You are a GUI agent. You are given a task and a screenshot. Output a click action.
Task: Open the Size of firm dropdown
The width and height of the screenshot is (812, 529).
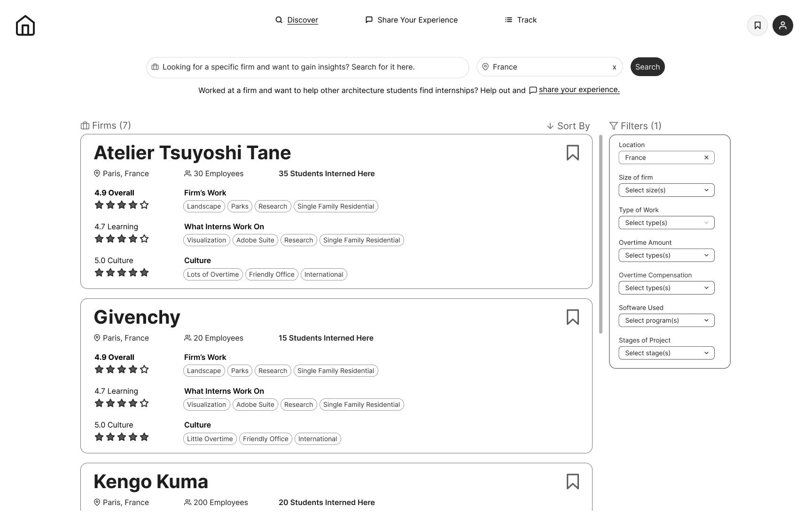[666, 190]
